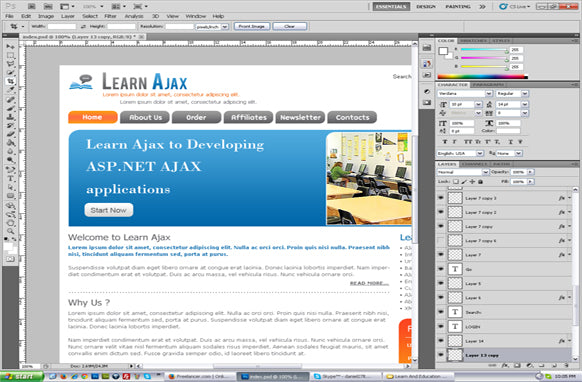Image resolution: width=582 pixels, height=382 pixels.
Task: Open the font style dropdown showing Regular
Action: 524,94
